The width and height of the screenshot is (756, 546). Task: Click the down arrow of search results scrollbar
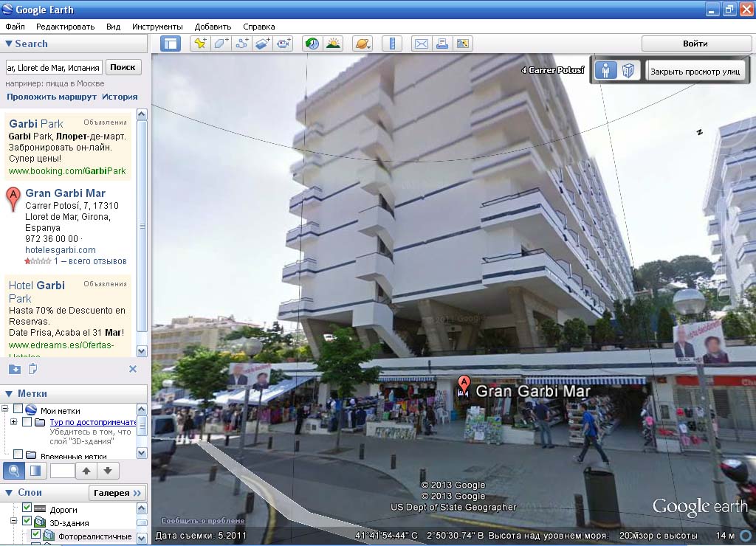coord(142,350)
